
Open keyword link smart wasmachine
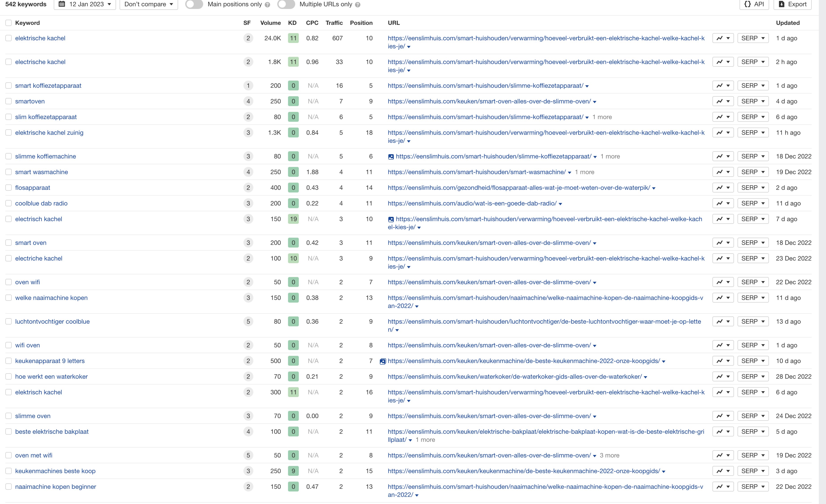click(x=42, y=172)
